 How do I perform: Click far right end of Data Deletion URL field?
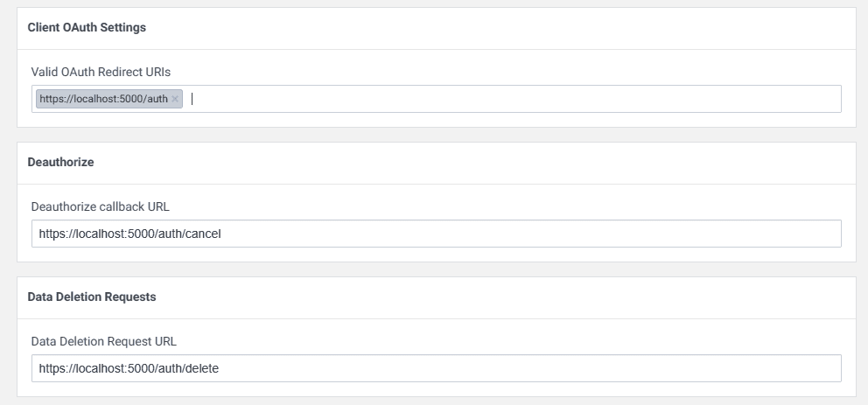coord(831,368)
